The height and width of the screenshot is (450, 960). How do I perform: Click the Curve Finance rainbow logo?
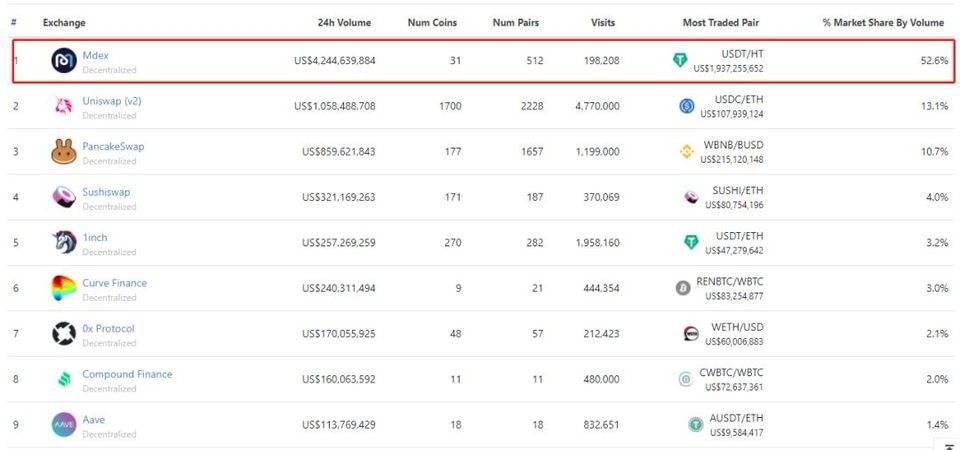(64, 289)
